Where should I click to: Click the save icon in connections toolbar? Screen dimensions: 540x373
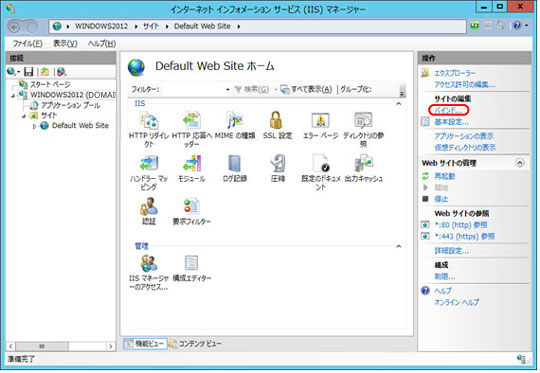coord(29,72)
